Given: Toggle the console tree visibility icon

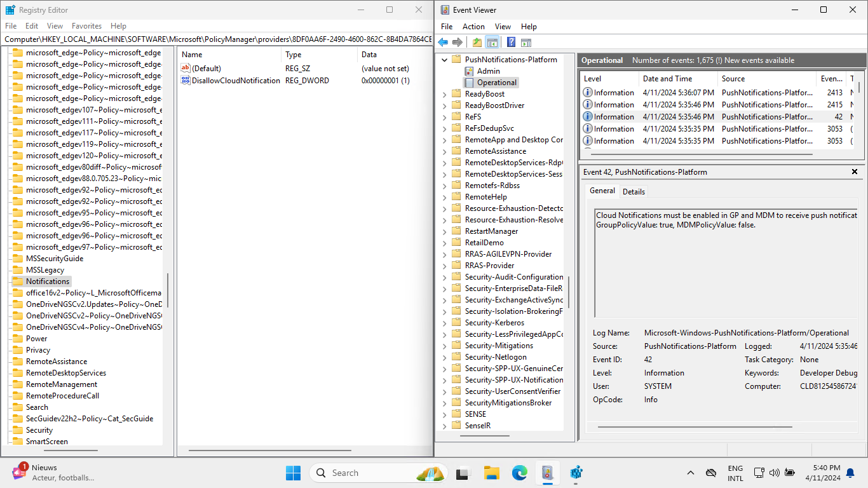Looking at the screenshot, I should click(492, 42).
